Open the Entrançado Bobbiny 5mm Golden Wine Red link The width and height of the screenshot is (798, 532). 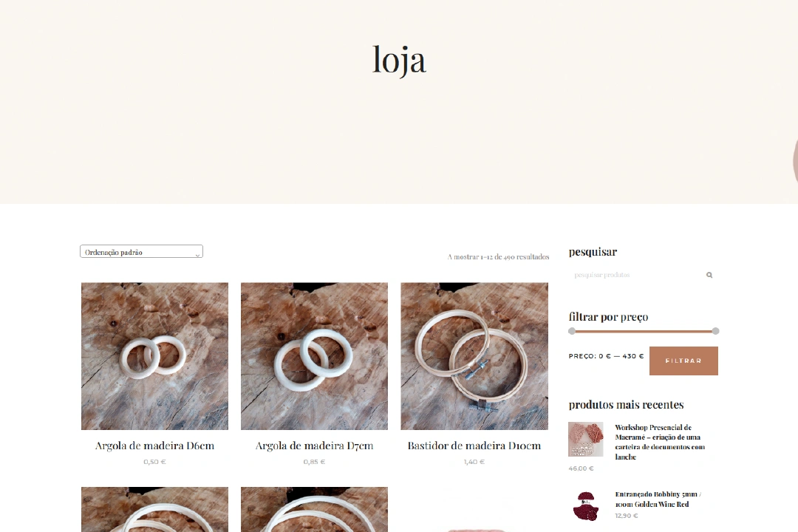click(x=658, y=499)
